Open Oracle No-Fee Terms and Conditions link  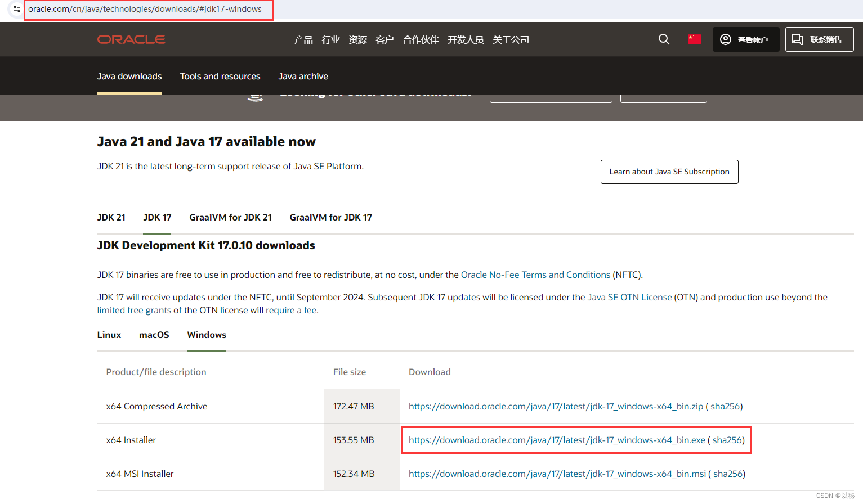tap(535, 274)
